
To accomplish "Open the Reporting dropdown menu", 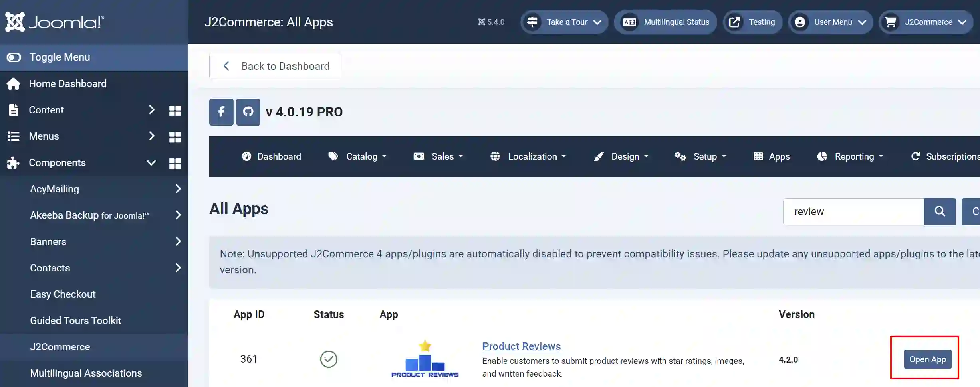I will (850, 156).
